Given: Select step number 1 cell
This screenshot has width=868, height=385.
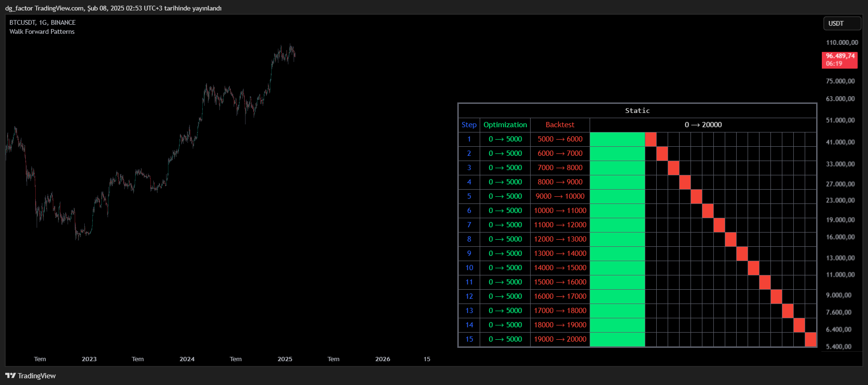Looking at the screenshot, I should 469,139.
